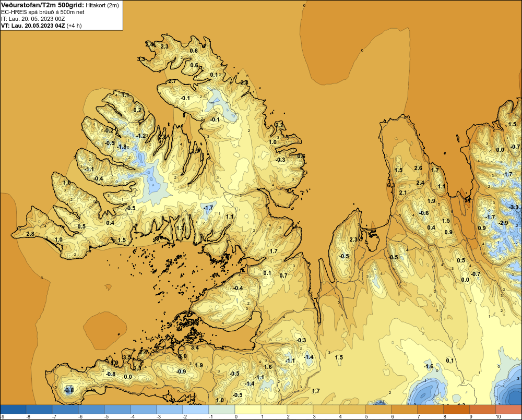Select the legend swatch between 9 and 10
The height and width of the screenshot is (420, 522).
coord(483,409)
